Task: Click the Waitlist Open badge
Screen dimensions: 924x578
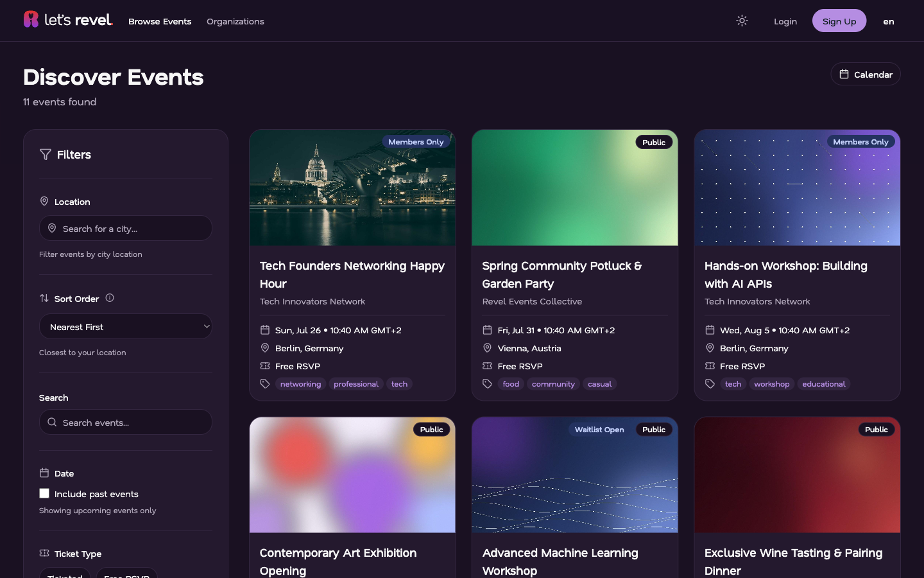Action: (599, 430)
